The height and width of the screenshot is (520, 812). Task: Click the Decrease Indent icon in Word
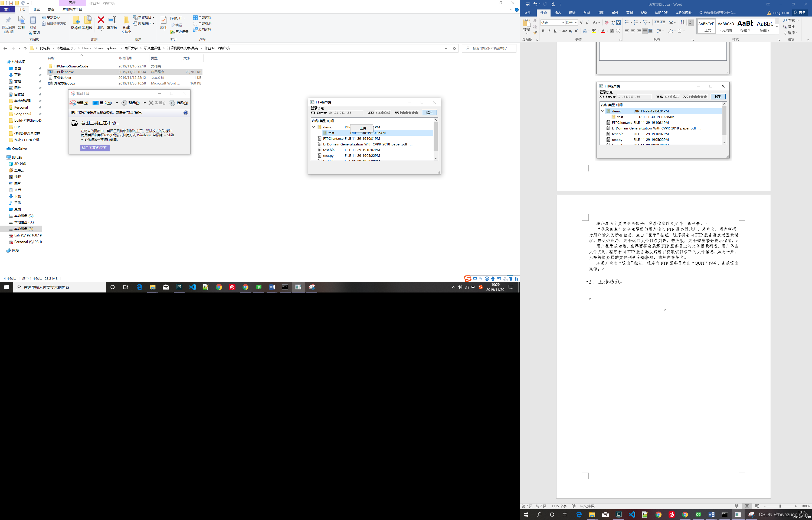pyautogui.click(x=656, y=22)
